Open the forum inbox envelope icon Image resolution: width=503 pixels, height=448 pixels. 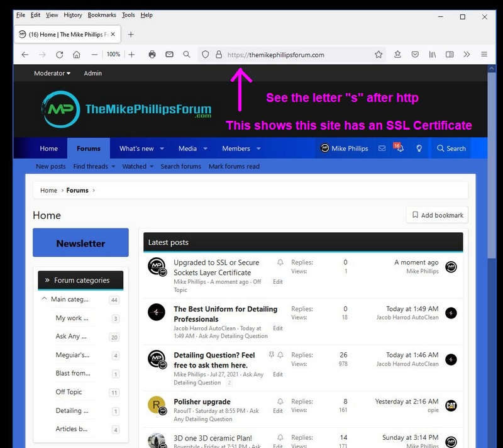(x=382, y=148)
